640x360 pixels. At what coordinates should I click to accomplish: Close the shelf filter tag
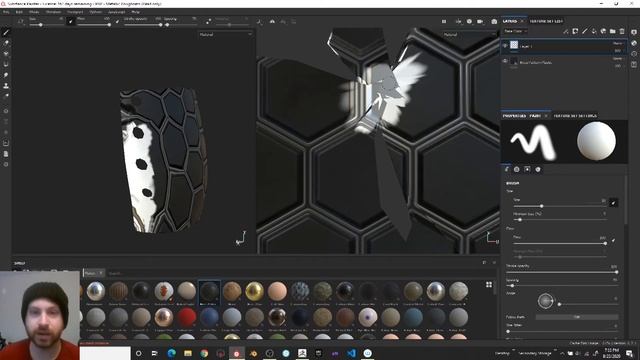click(x=101, y=273)
